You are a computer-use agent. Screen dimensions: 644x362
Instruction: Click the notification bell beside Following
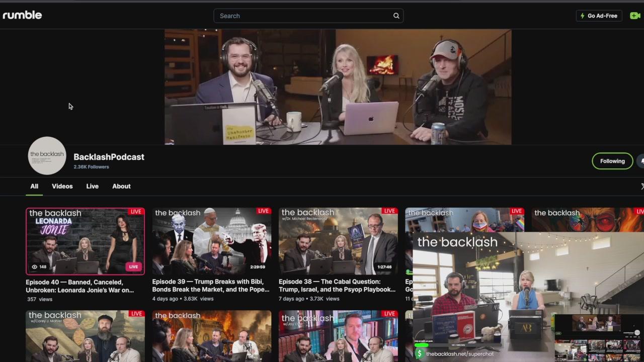click(x=641, y=161)
